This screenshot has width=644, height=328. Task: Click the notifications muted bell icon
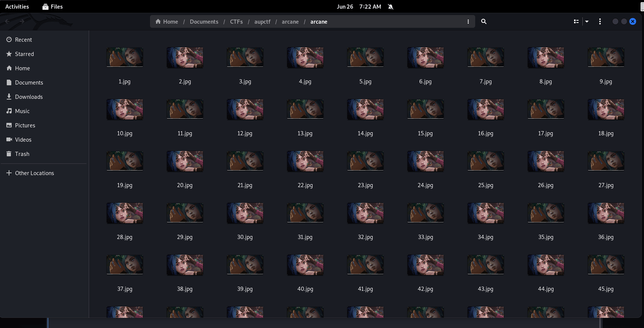coord(391,7)
